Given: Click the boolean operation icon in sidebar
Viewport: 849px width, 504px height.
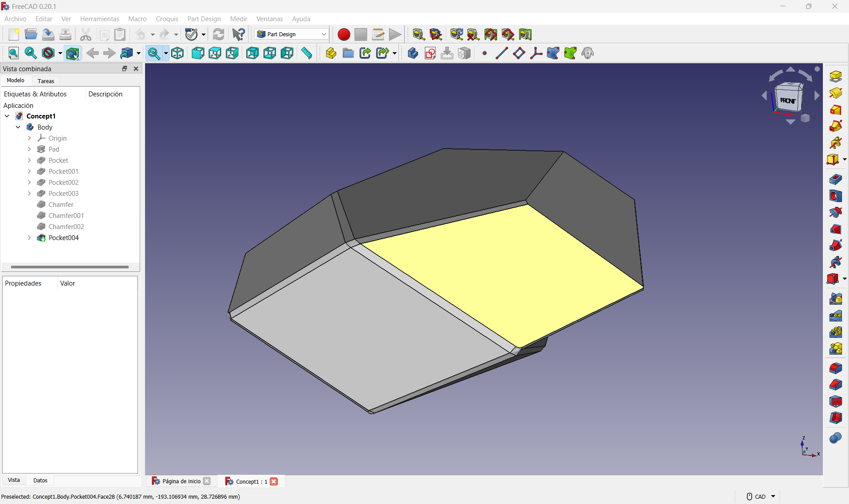Looking at the screenshot, I should click(835, 438).
